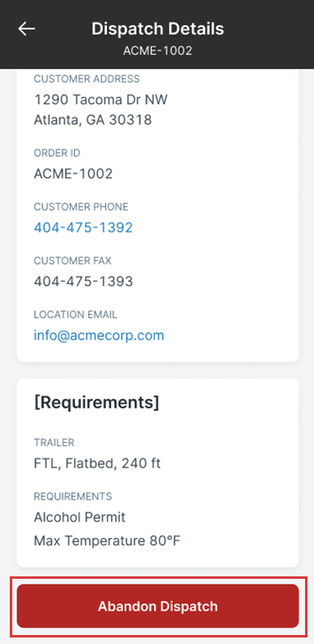Call customer phone 404-475-1392
This screenshot has height=644, width=314.
pyautogui.click(x=83, y=227)
